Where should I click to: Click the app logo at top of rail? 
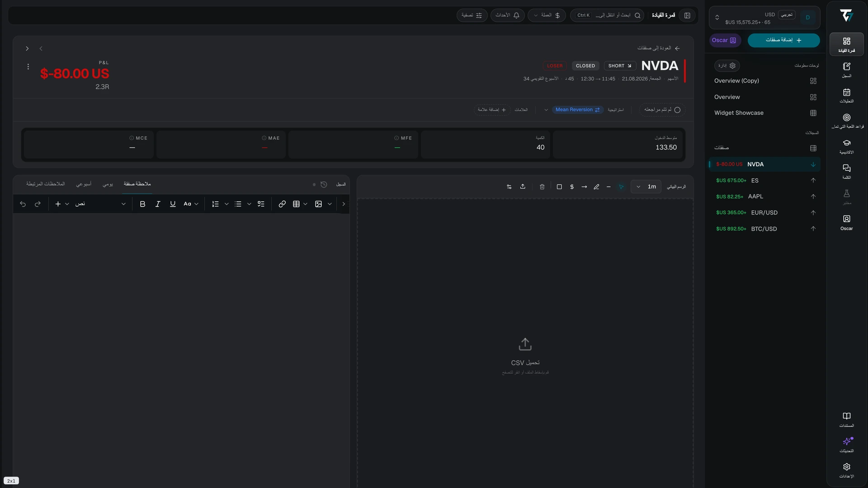[846, 15]
